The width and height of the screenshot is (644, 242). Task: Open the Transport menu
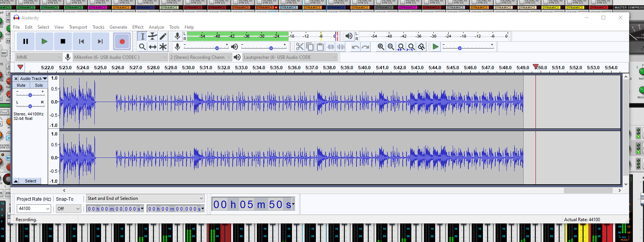(78, 27)
